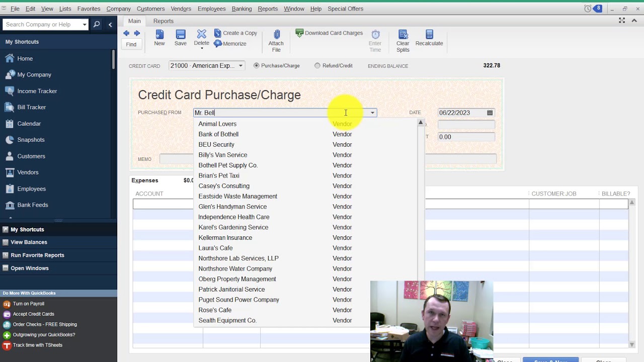Viewport: 644px width, 362px height.
Task: Click the Clear Splits icon
Action: click(x=403, y=34)
